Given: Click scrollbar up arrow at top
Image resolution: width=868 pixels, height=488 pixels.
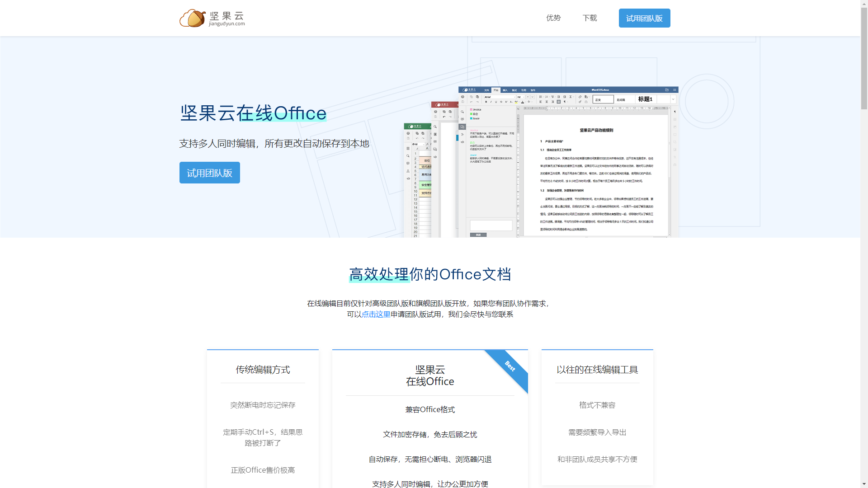Looking at the screenshot, I should 864,3.
